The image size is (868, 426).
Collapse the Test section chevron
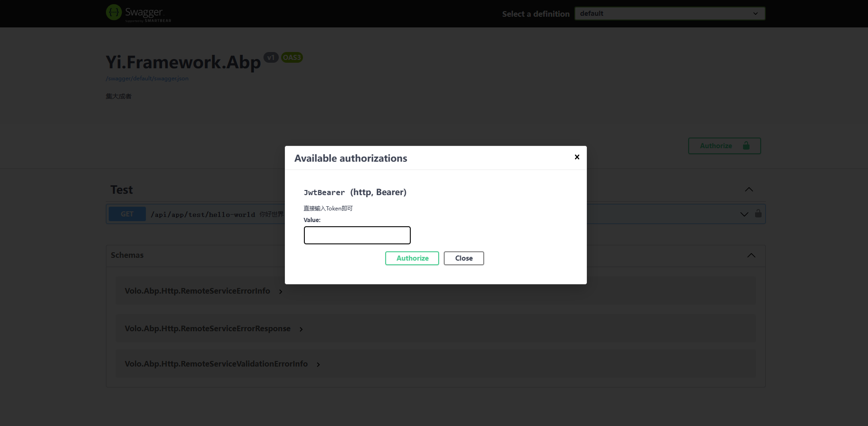click(x=749, y=190)
